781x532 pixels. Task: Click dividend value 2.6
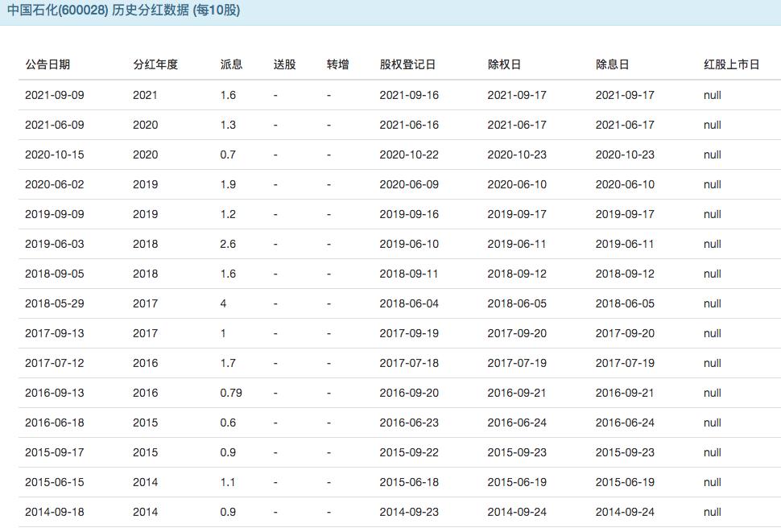point(228,244)
